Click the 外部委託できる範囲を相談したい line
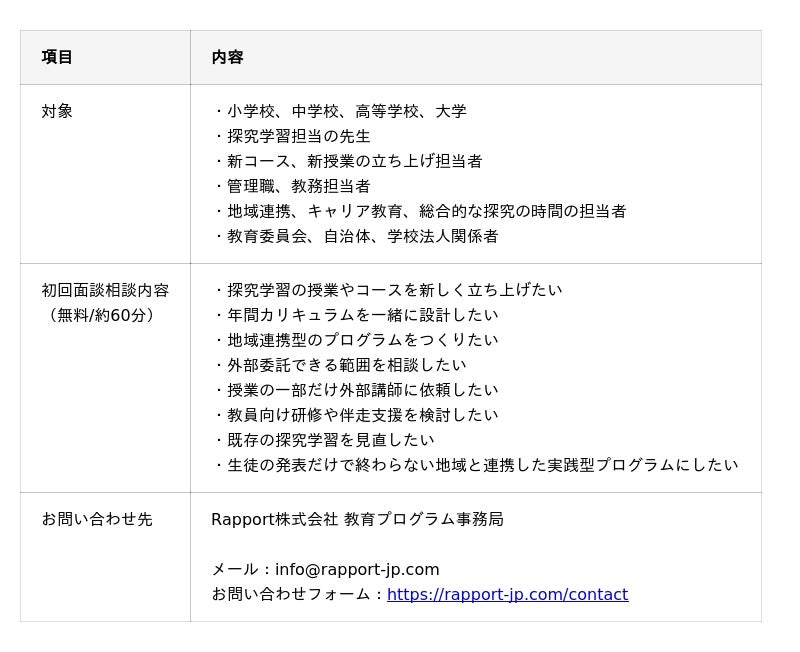The image size is (800, 652). pos(339,365)
